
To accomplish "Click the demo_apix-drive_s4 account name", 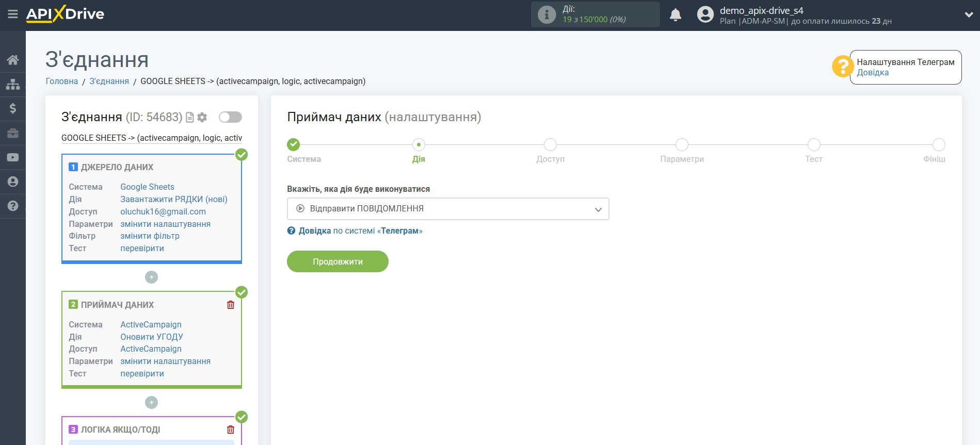I will point(762,10).
